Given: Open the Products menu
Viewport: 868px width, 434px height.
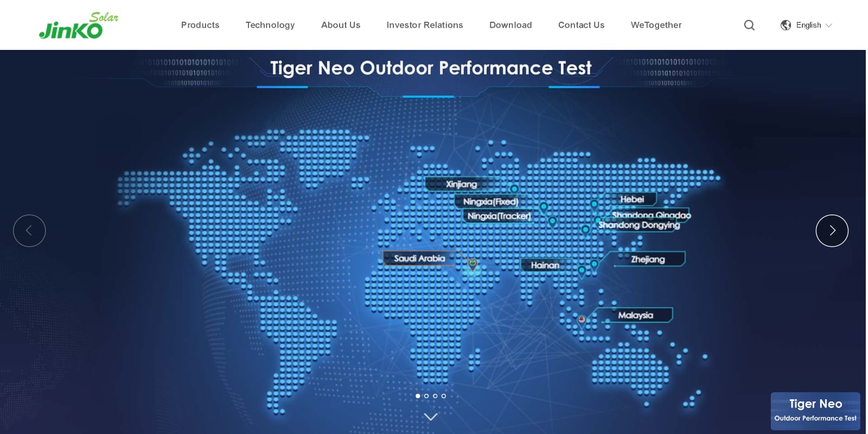Looking at the screenshot, I should pos(200,25).
